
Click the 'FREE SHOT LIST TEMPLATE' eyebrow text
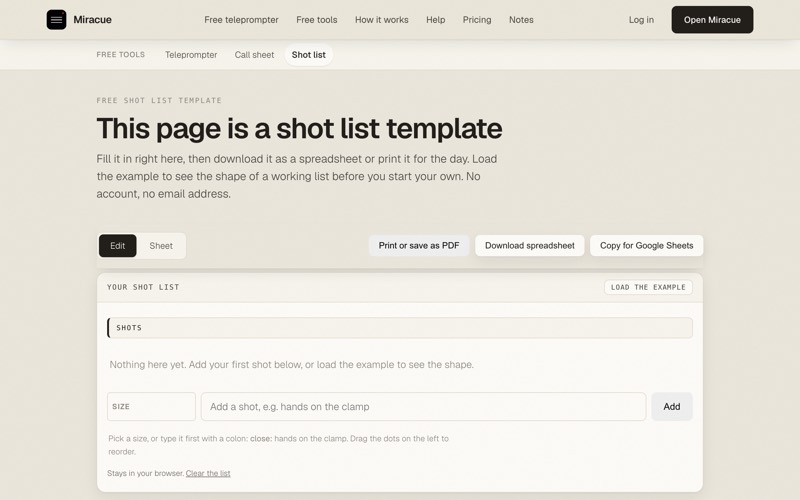(x=159, y=101)
